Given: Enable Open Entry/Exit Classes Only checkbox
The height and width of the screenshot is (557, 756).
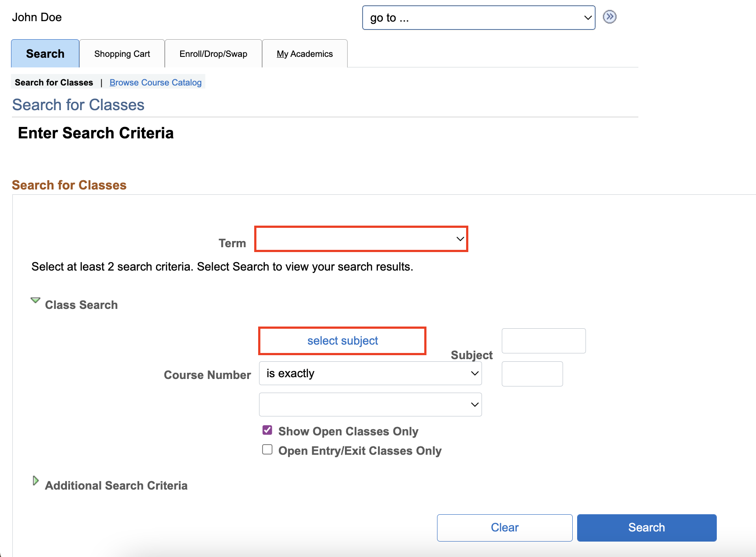Looking at the screenshot, I should (267, 449).
